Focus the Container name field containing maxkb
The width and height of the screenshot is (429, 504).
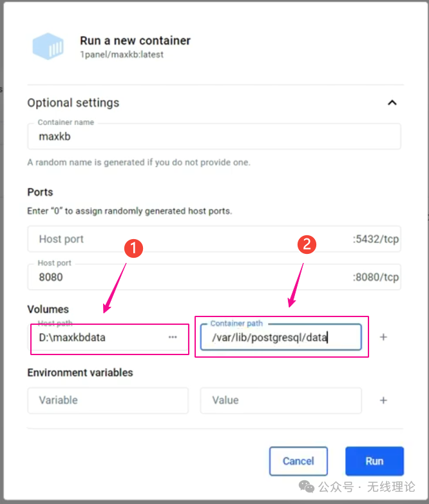pyautogui.click(x=213, y=137)
